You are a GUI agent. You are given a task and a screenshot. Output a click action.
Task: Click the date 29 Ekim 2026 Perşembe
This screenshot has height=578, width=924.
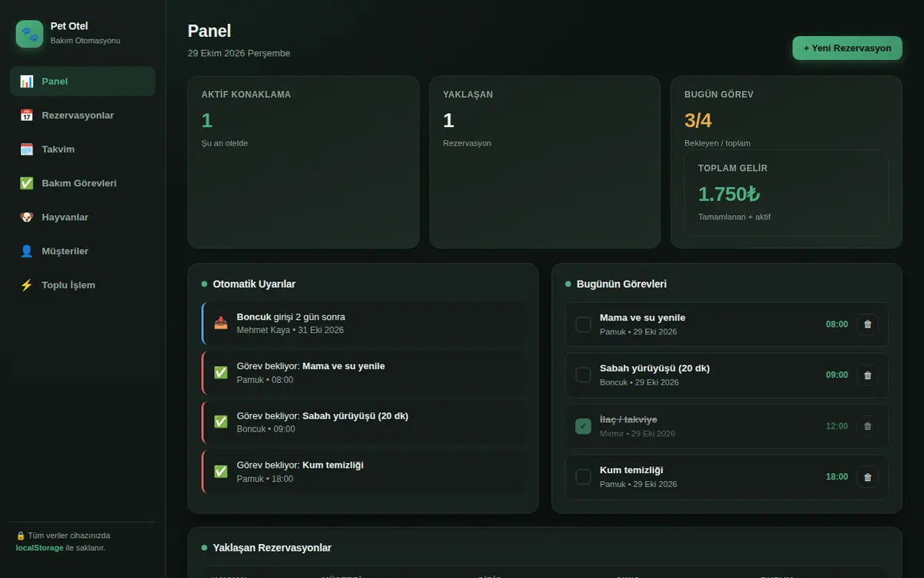[239, 53]
